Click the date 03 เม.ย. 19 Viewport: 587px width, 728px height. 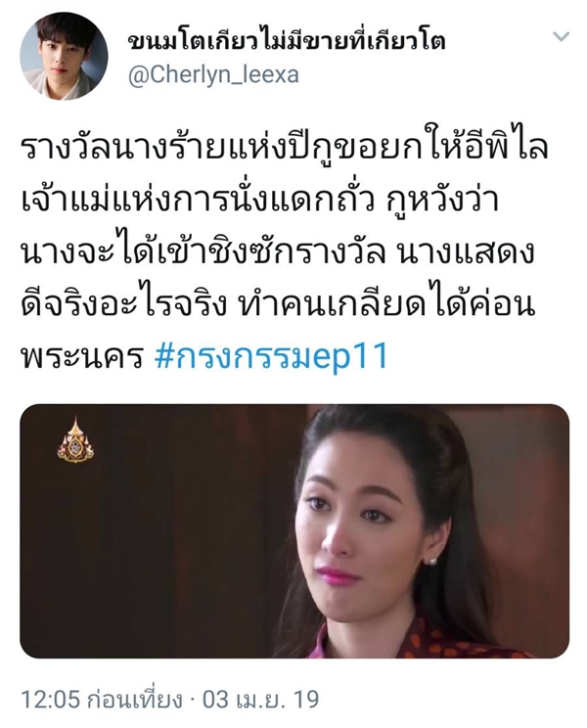coord(260,700)
